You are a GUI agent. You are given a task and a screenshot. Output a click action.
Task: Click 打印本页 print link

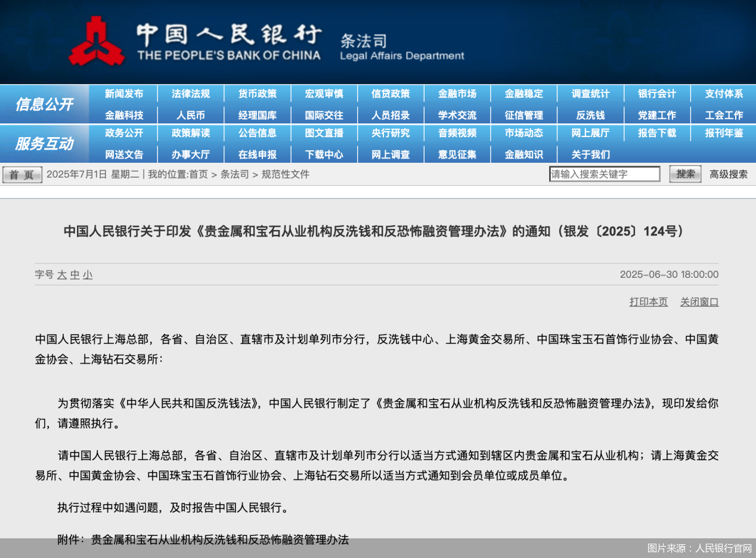pyautogui.click(x=649, y=302)
